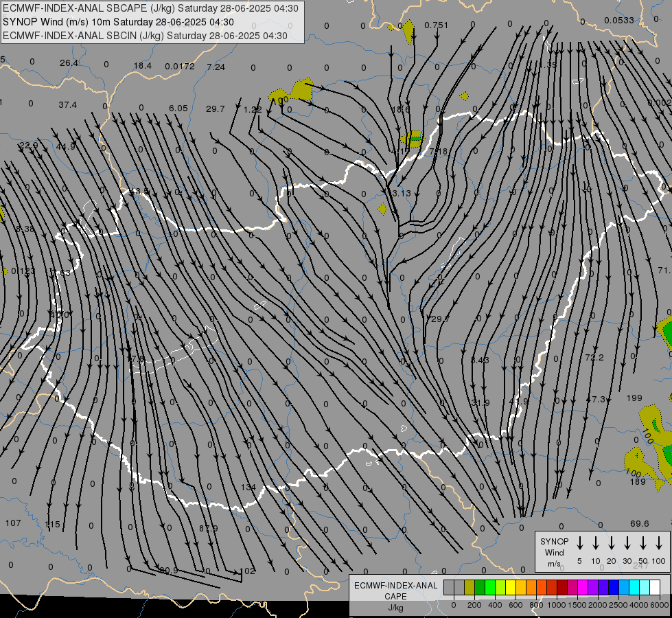Screen dimensions: 672x618
Task: Click the 189 value on the map
Action: tap(638, 481)
